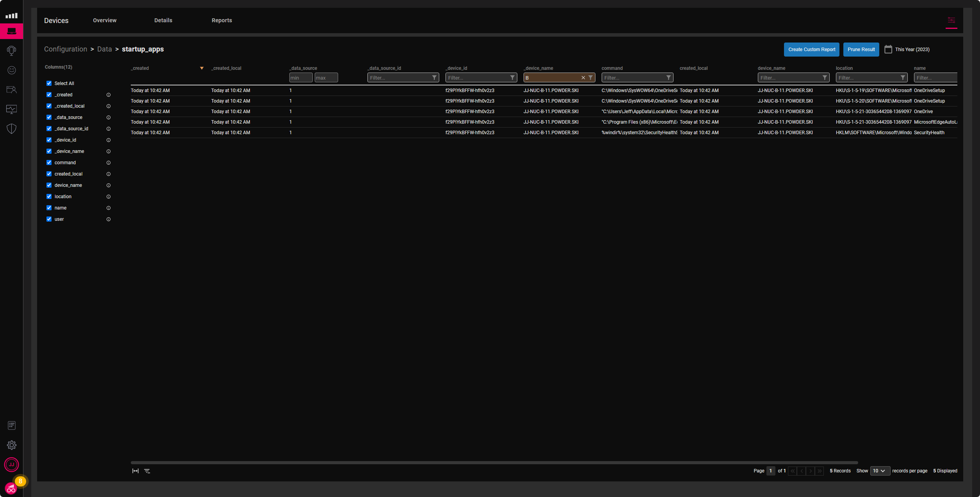Click the fit columns width icon
980x497 pixels.
point(135,471)
